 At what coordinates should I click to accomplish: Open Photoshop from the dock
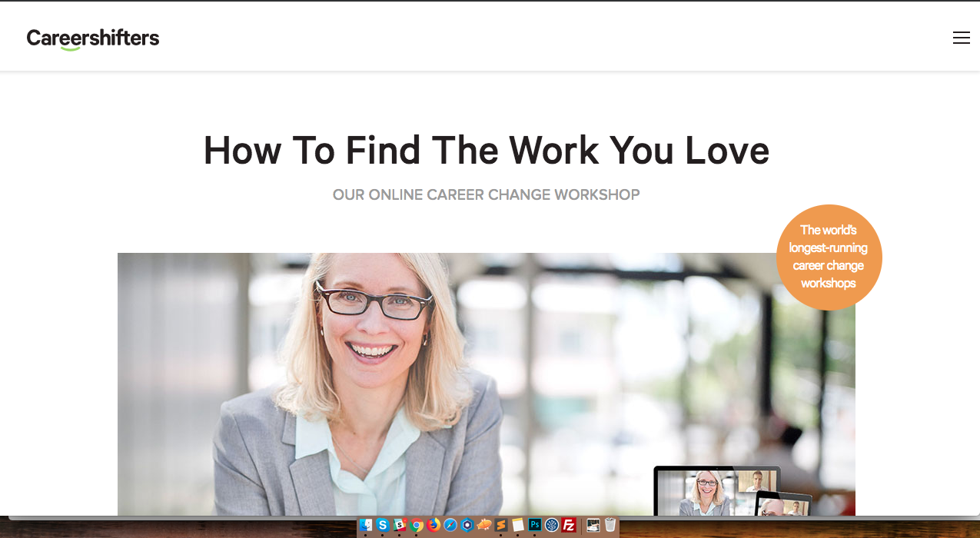(x=534, y=526)
